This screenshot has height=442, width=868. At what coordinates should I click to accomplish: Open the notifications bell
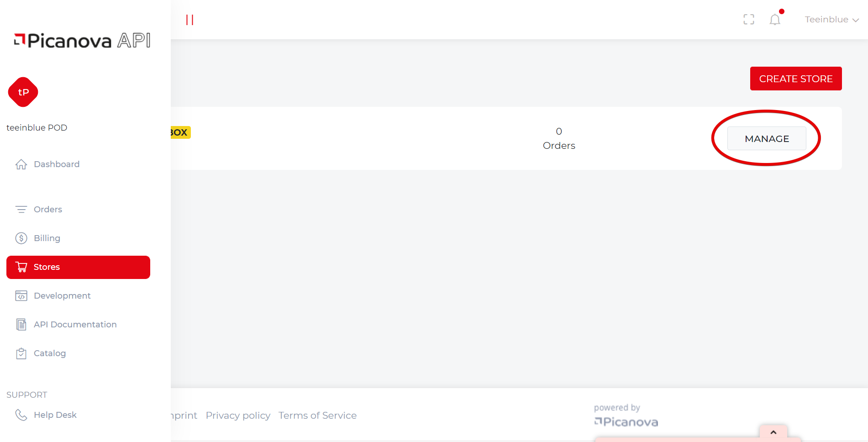tap(775, 19)
